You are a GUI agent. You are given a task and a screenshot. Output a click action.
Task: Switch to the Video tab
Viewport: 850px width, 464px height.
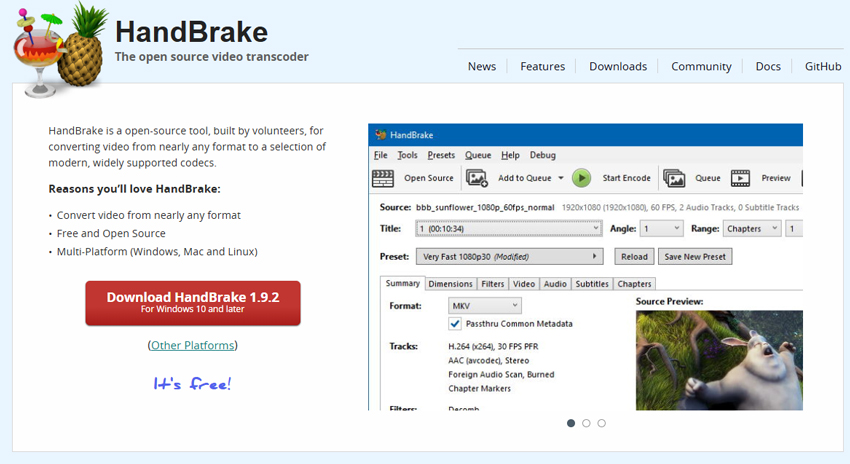tap(524, 283)
